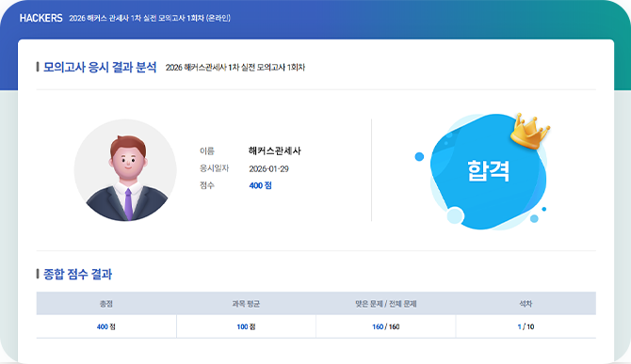
Task: Click the 과목 평균 column header
Action: tap(246, 304)
